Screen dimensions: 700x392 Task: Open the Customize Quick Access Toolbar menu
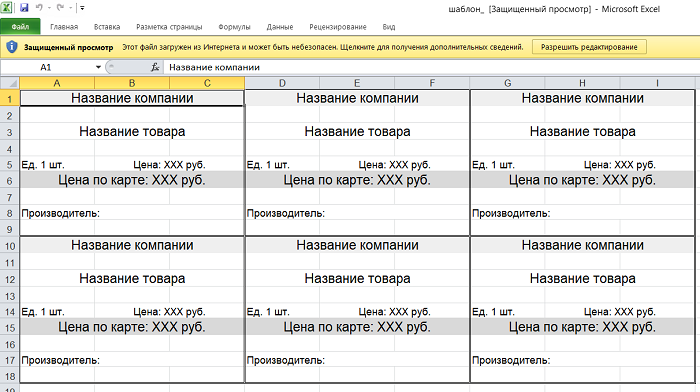pyautogui.click(x=82, y=8)
